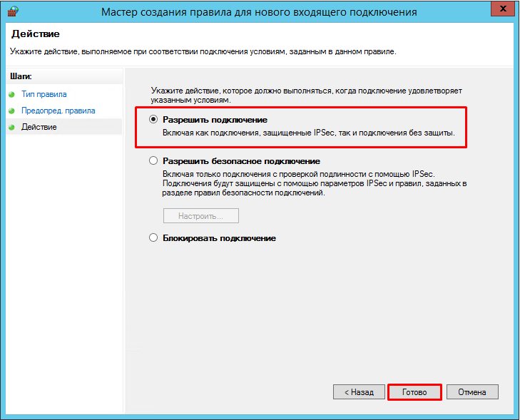Image resolution: width=520 pixels, height=420 pixels.
Task: Click the Отмена button
Action: (x=472, y=392)
